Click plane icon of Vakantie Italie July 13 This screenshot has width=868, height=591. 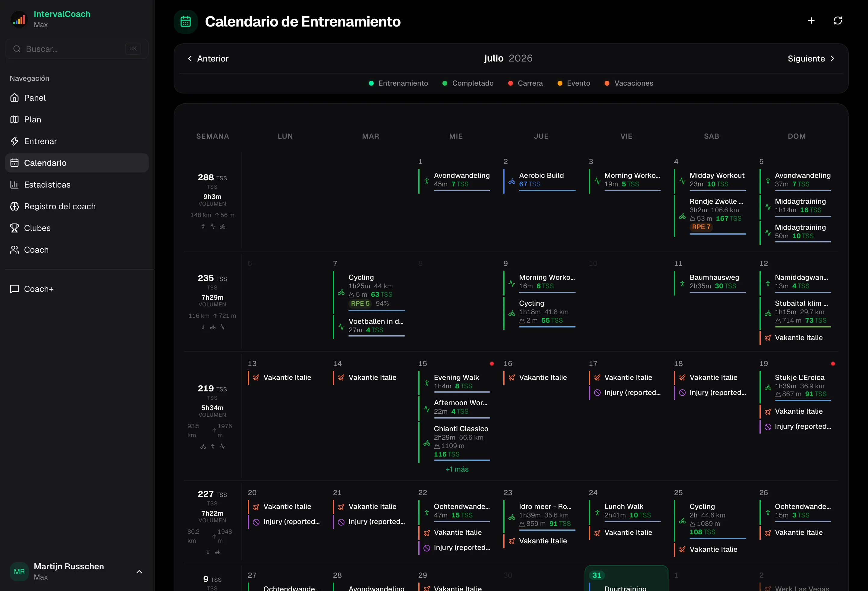(x=256, y=378)
